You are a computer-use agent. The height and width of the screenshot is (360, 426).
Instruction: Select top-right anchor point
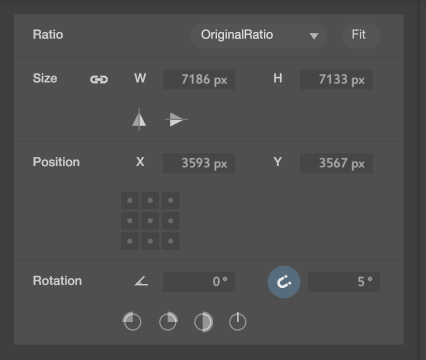[171, 200]
